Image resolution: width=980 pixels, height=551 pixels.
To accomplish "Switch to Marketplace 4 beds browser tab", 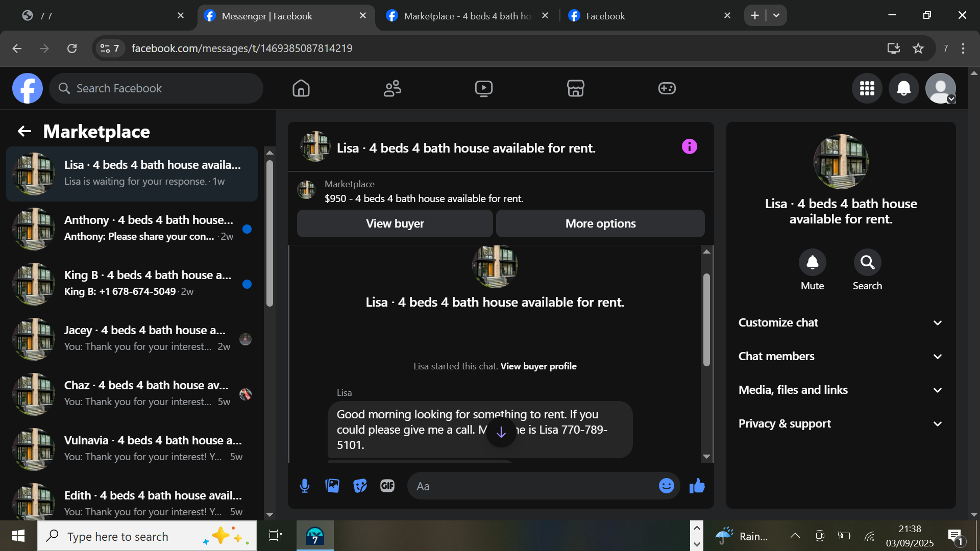I will (467, 16).
